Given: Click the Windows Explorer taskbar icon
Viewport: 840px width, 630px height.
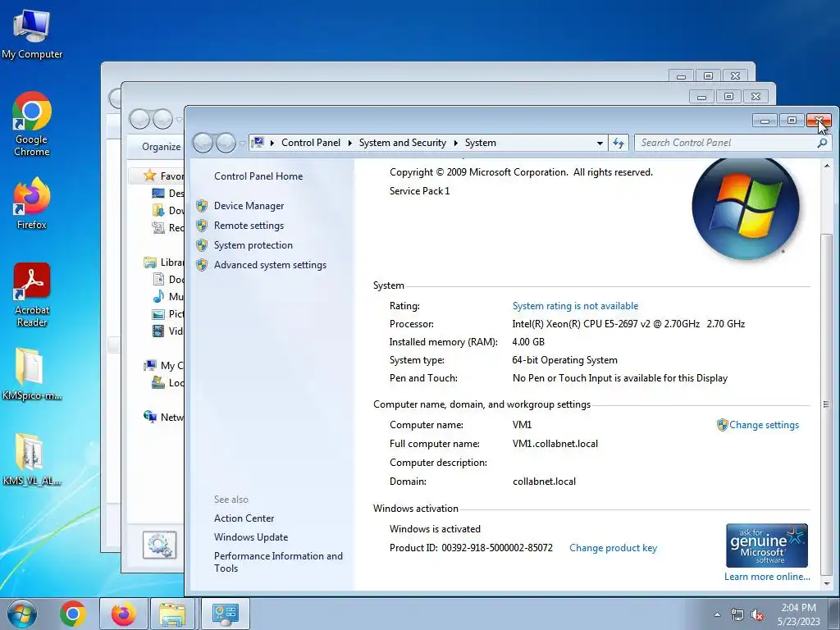Looking at the screenshot, I should pyautogui.click(x=172, y=614).
